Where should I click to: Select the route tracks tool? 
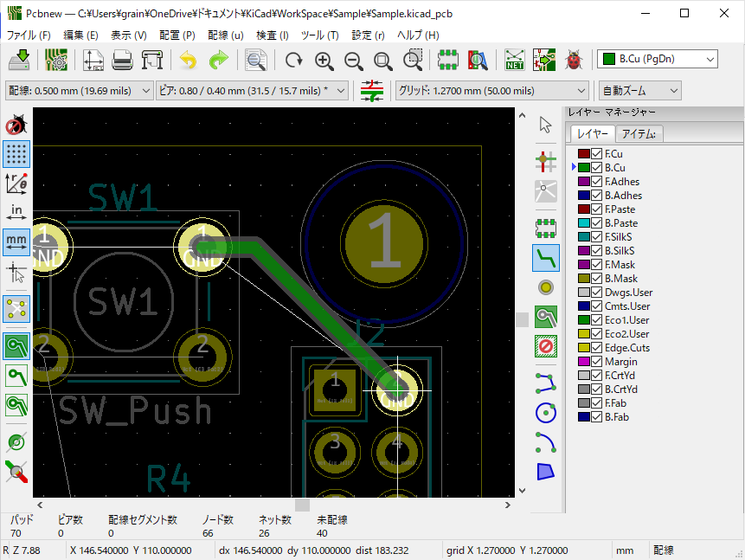545,258
